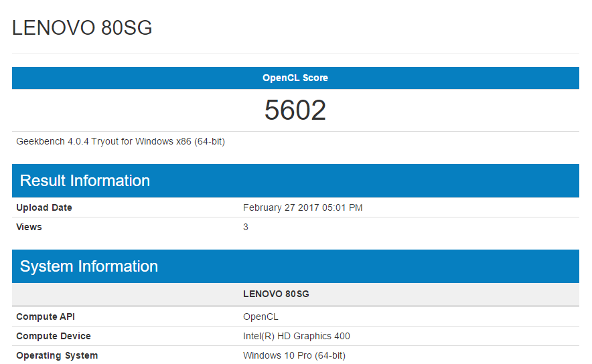Select the Upload Date row label
Screen dimensions: 592x364
[x=44, y=207]
